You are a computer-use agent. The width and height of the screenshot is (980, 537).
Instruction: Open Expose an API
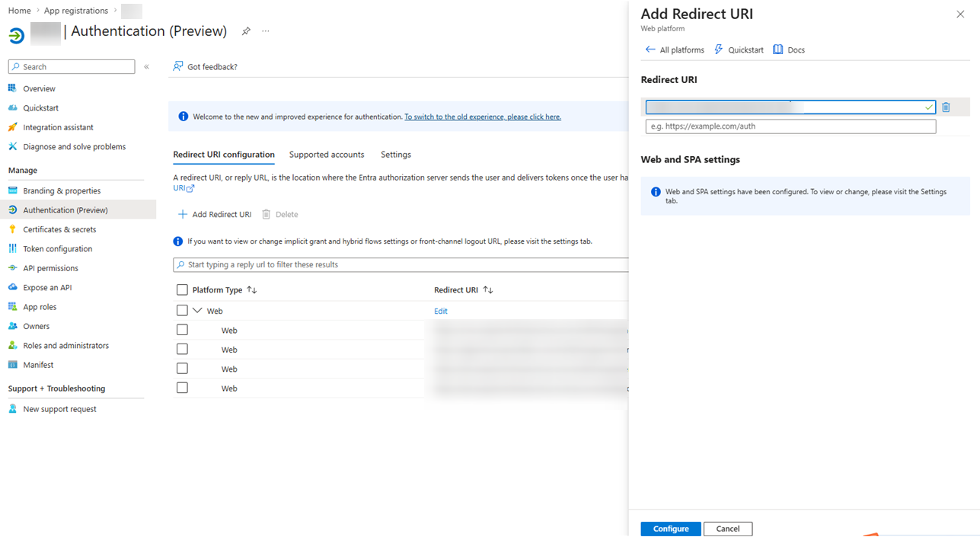(x=47, y=288)
